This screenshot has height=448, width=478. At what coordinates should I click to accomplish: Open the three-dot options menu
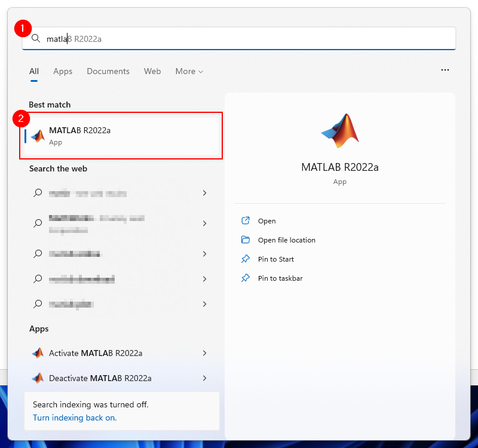[445, 70]
